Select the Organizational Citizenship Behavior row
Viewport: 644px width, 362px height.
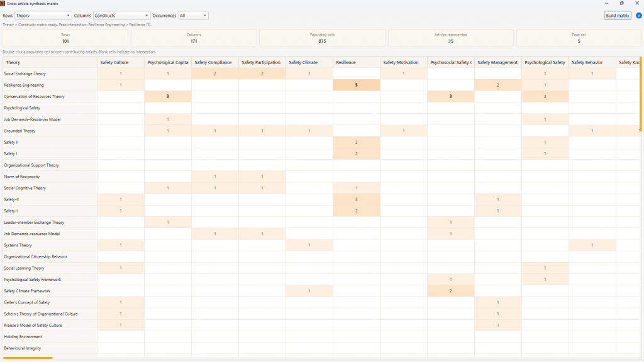(50, 256)
